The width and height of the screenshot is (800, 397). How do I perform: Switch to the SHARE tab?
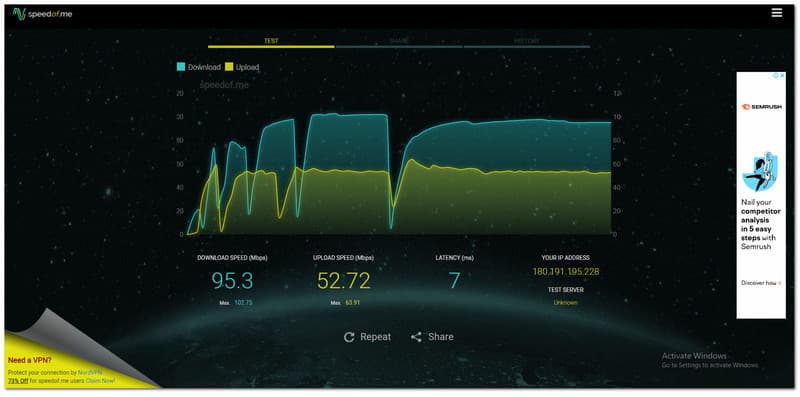[398, 41]
